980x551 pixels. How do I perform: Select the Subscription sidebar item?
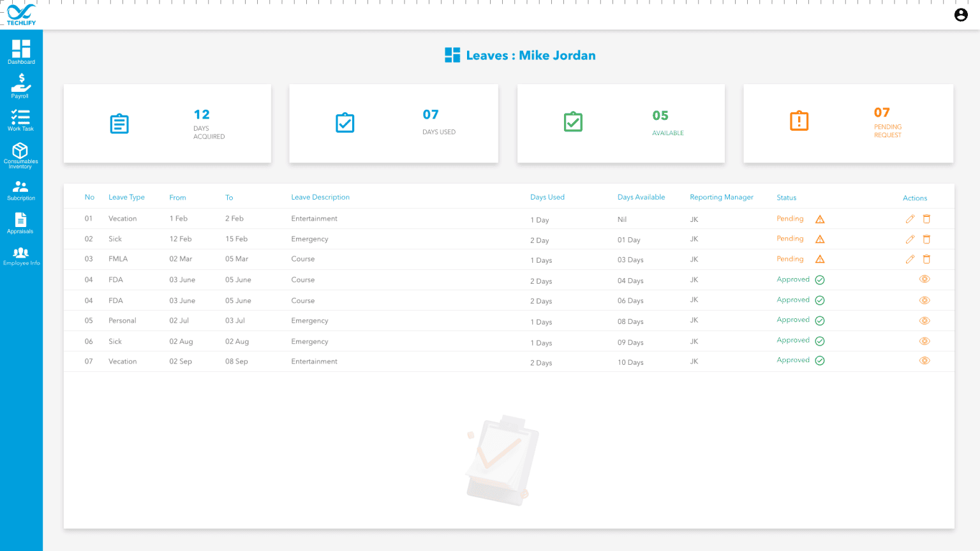(20, 190)
